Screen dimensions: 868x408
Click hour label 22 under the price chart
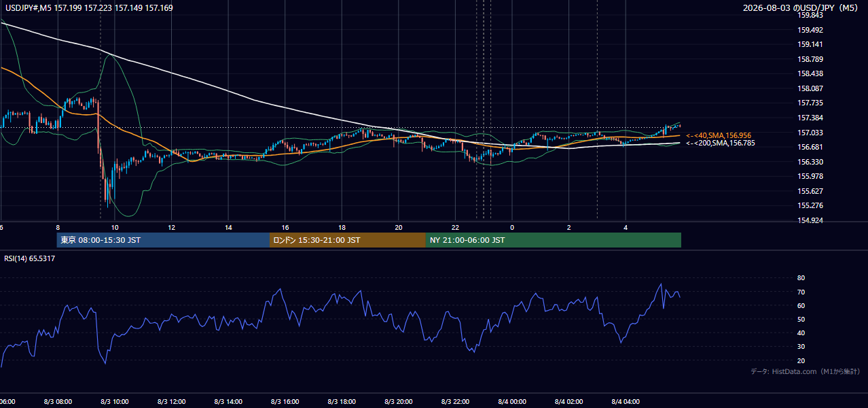pos(455,227)
